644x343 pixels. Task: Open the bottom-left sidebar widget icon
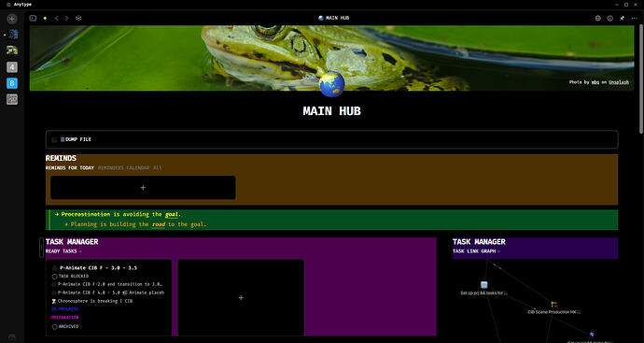click(12, 336)
